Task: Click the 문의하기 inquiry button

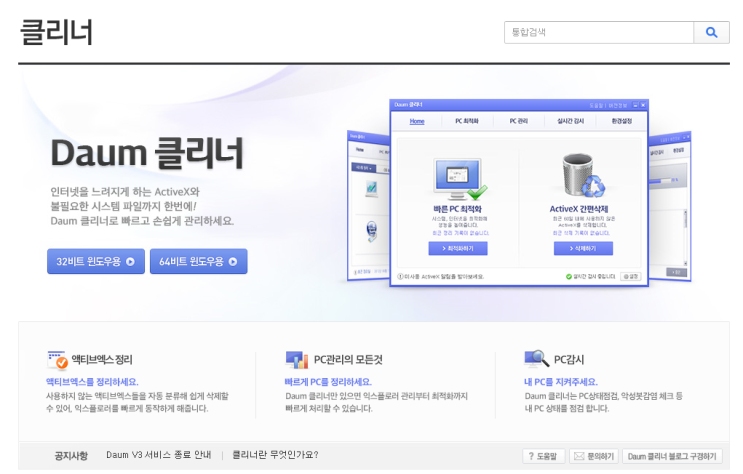Action: tap(595, 456)
